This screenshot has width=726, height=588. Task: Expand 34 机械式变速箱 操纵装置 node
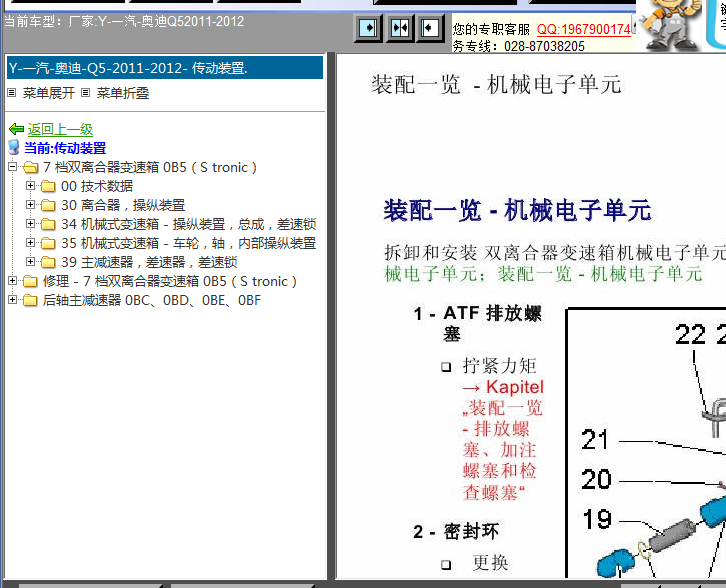click(30, 224)
